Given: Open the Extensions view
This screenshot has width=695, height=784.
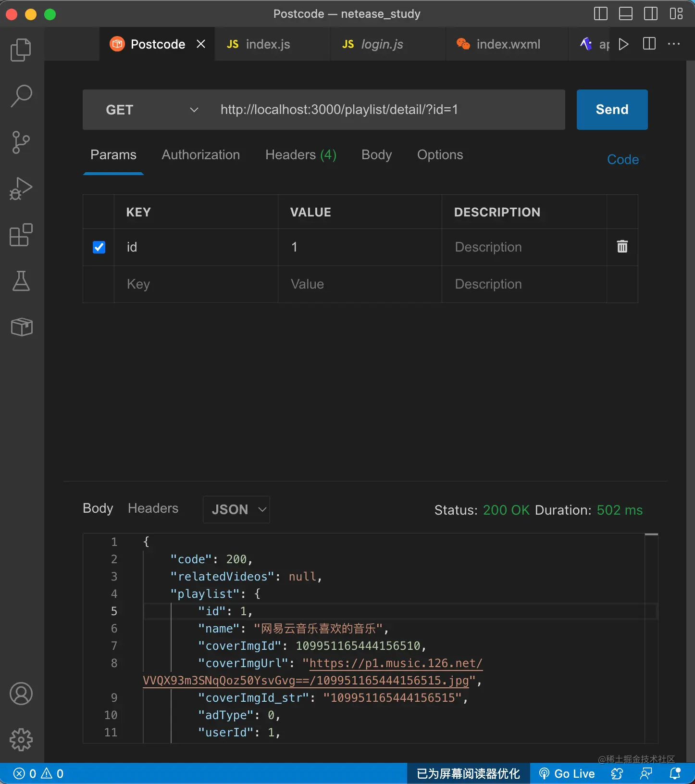Looking at the screenshot, I should tap(21, 235).
